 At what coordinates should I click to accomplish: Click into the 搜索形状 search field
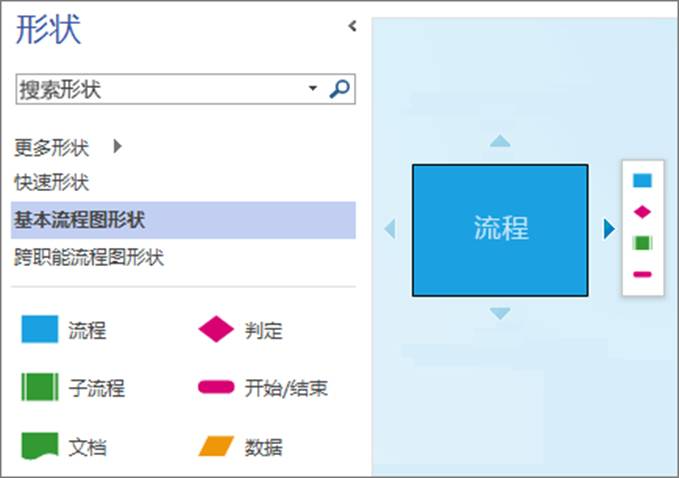point(160,89)
